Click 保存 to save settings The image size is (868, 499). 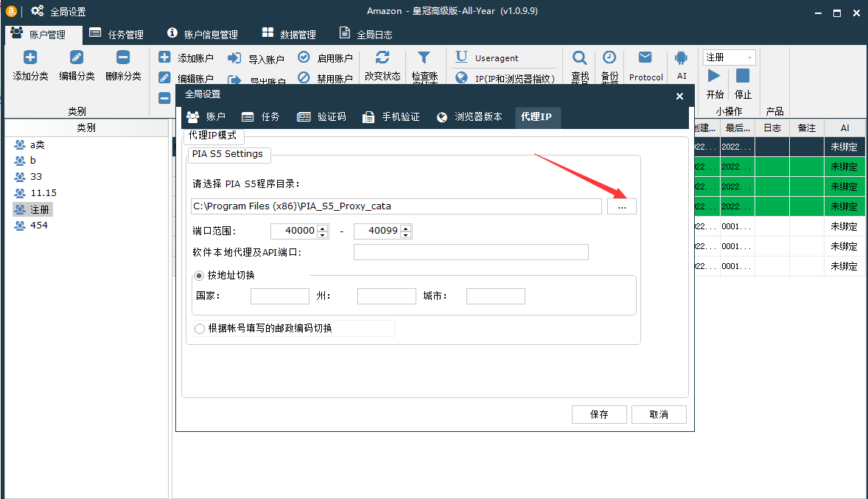coord(600,415)
